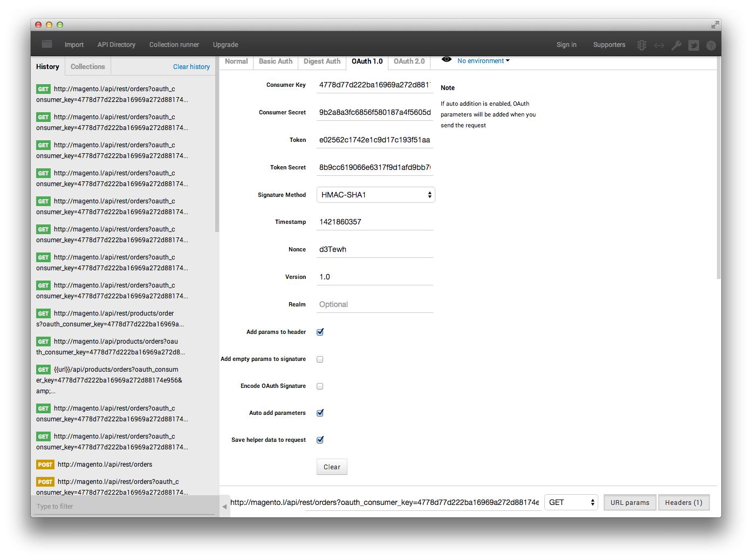Image resolution: width=752 pixels, height=560 pixels.
Task: Enable Encode OAuth Signature
Action: [x=320, y=386]
